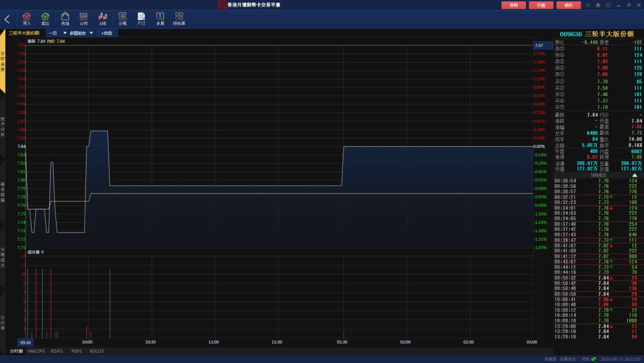Click the 市值 127.92万 value
The width and height of the screenshot is (644, 363).
click(587, 169)
